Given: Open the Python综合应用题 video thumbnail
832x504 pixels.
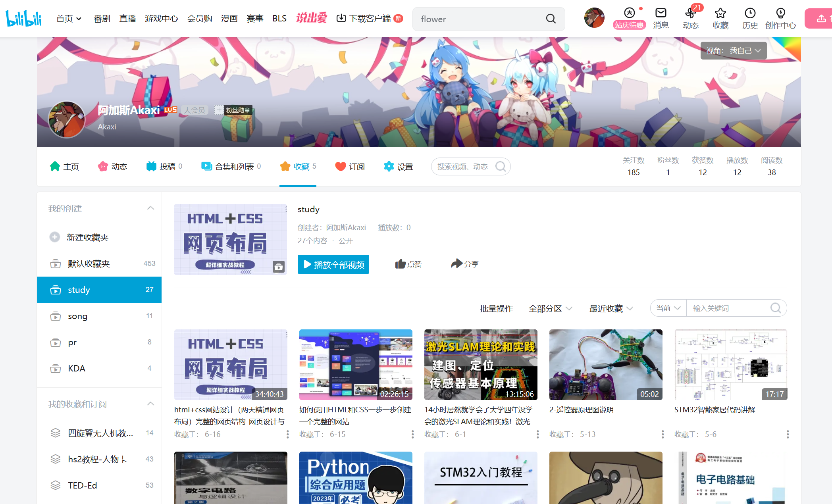Looking at the screenshot, I should 356,478.
